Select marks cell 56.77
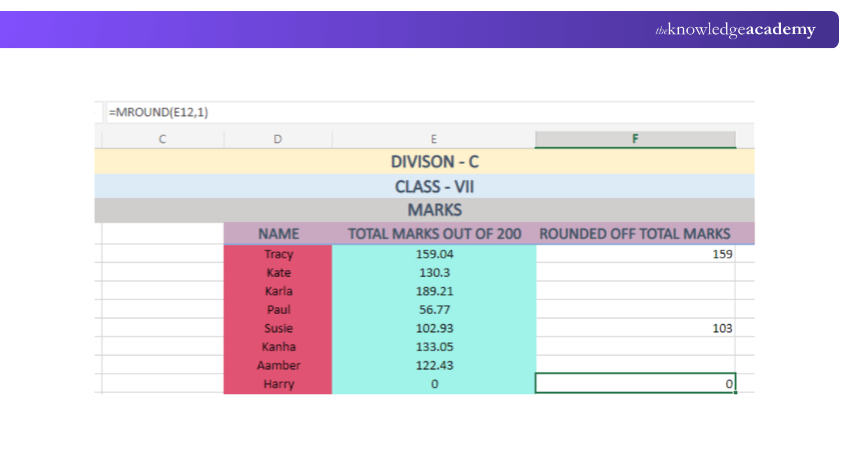The width and height of the screenshot is (850, 450). 434,310
